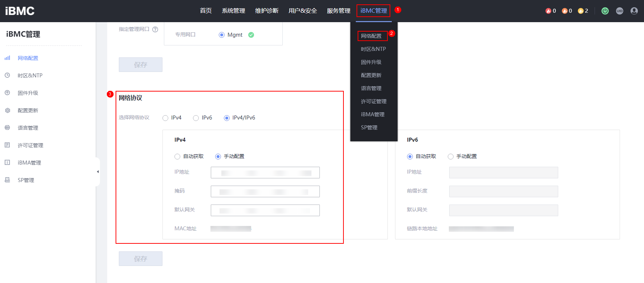Open 首页 in top navigation

click(x=206, y=11)
